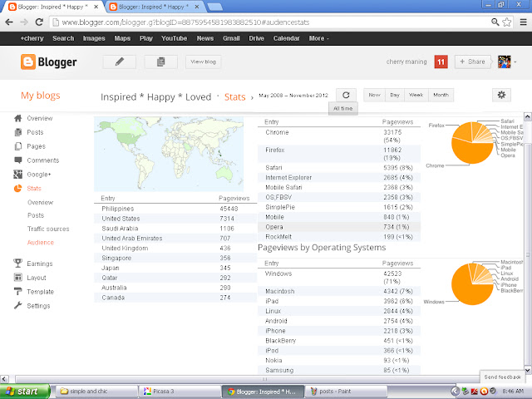Open Drive from the Google bar
532x399 pixels.
257,38
